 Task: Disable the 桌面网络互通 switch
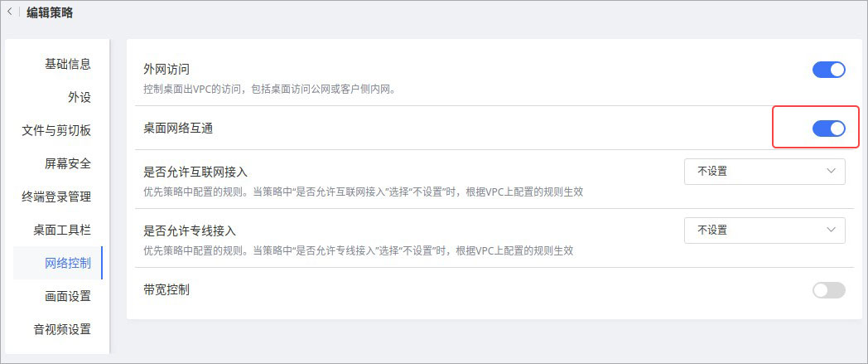tap(828, 128)
